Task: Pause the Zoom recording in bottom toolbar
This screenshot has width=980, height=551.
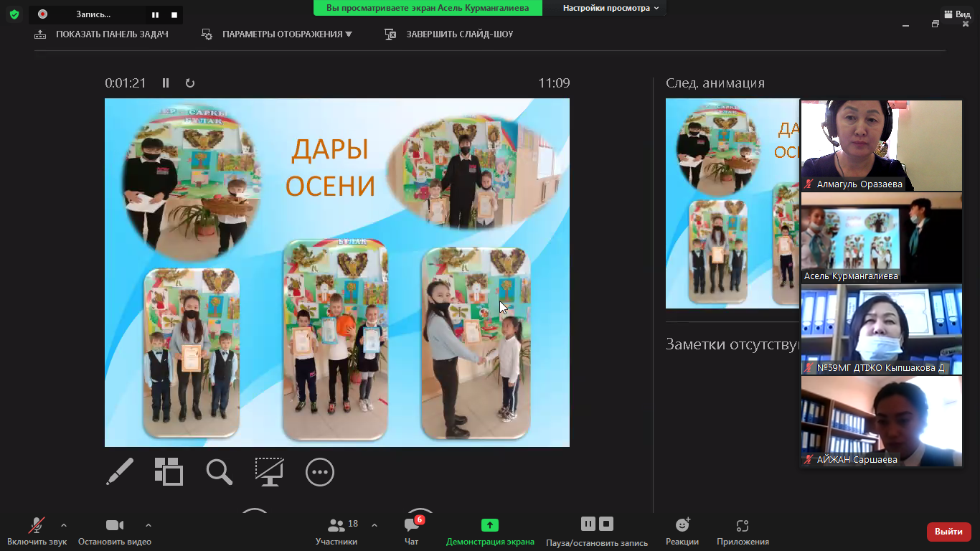Action: pos(588,524)
